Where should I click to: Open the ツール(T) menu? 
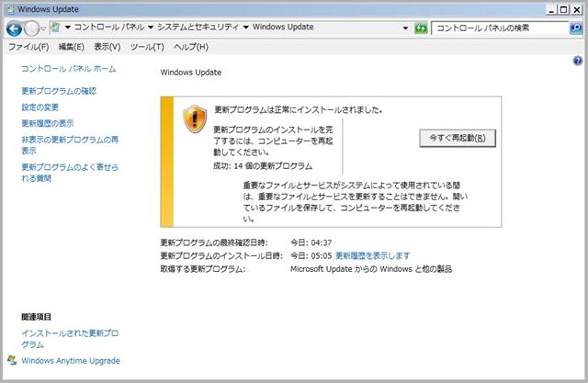147,47
